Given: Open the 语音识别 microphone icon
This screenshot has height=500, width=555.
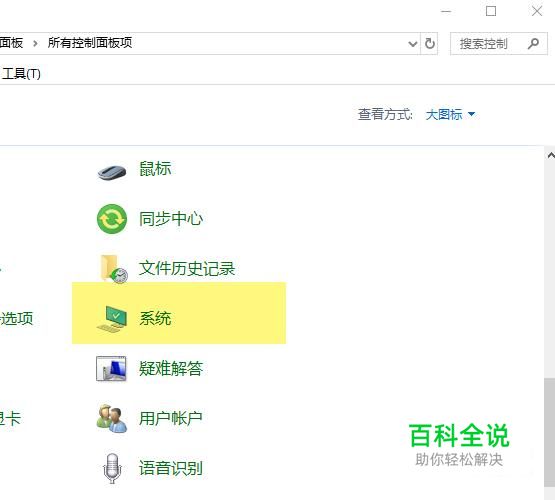Looking at the screenshot, I should [112, 468].
